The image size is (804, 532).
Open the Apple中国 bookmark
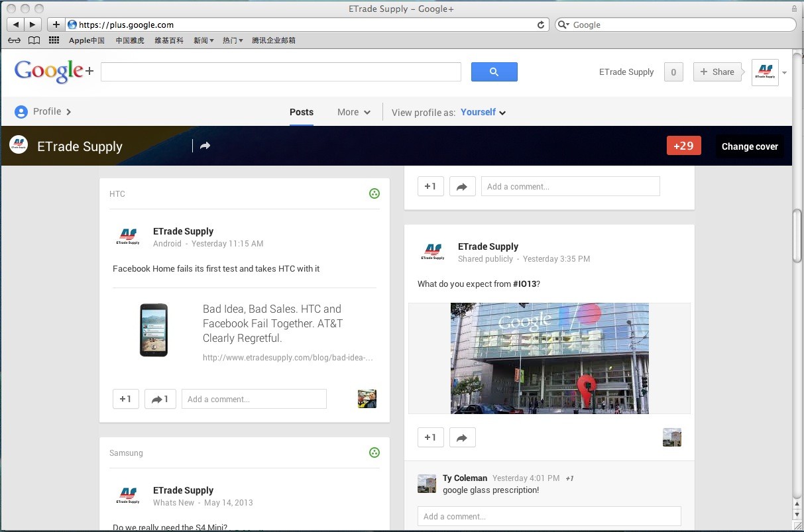[87, 40]
